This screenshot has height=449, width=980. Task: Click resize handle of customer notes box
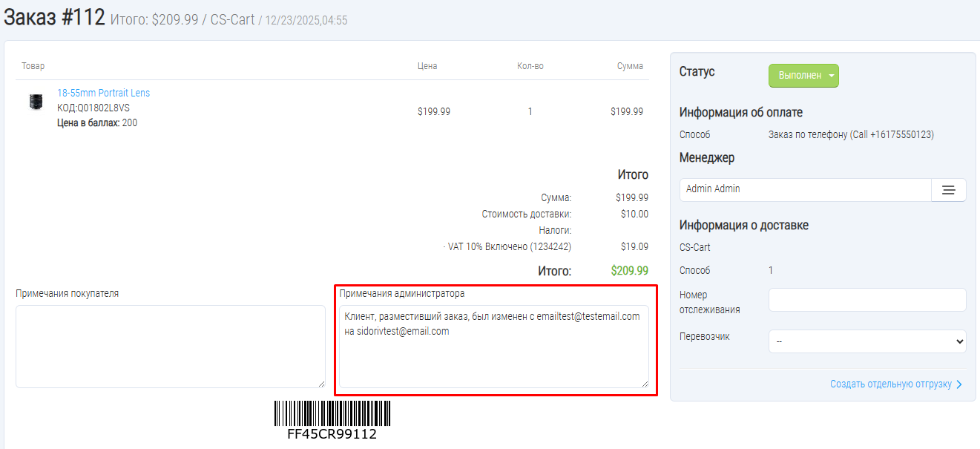pyautogui.click(x=321, y=384)
